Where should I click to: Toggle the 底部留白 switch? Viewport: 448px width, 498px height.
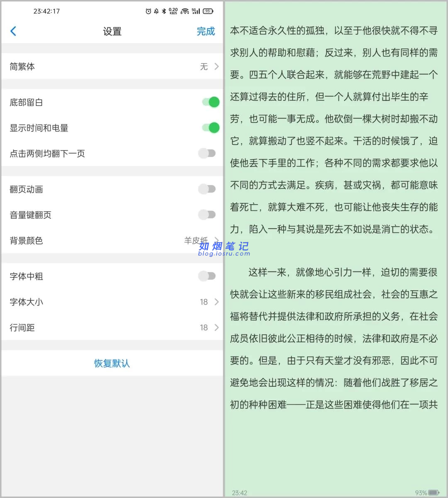coord(210,102)
